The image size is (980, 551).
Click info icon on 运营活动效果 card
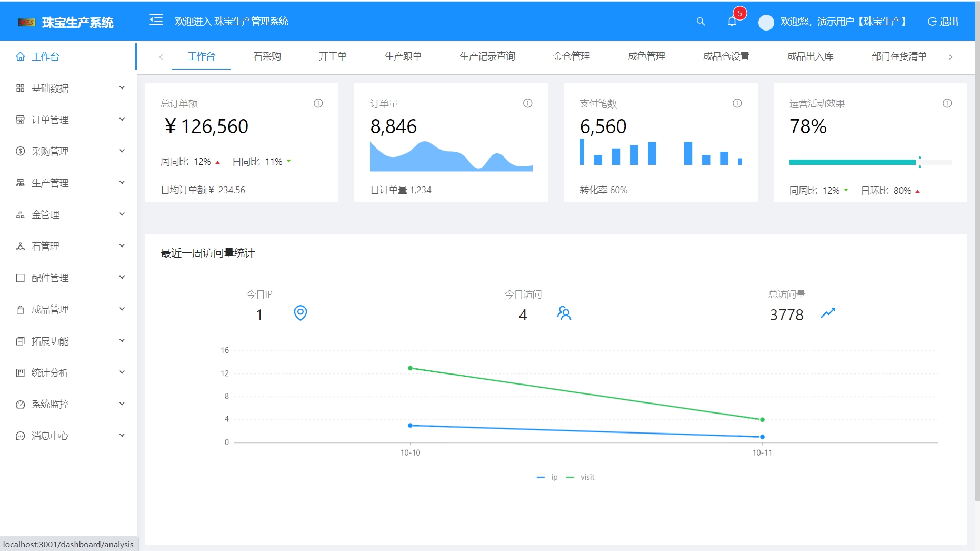coord(946,103)
